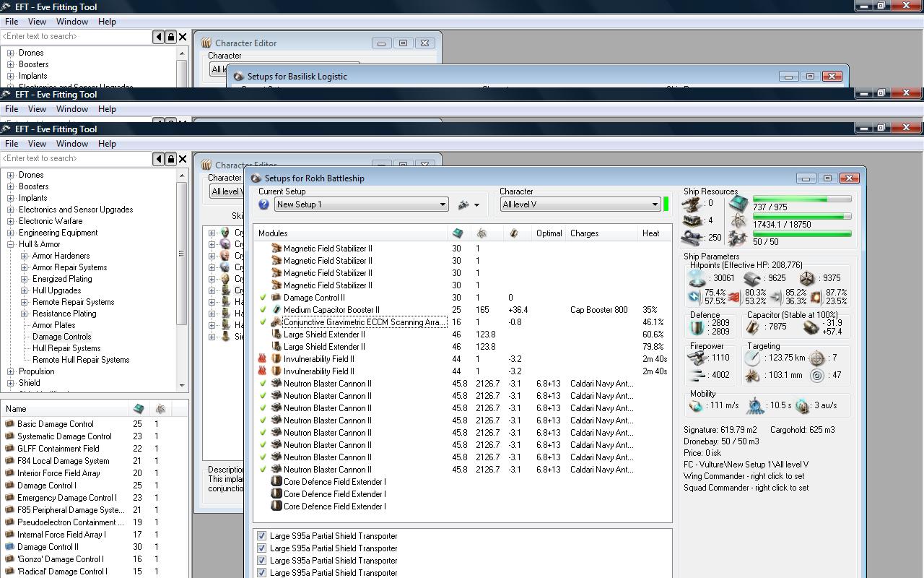Image resolution: width=924 pixels, height=578 pixels.
Task: Click the Medium Capacitor Booster II module icon
Action: [x=276, y=310]
